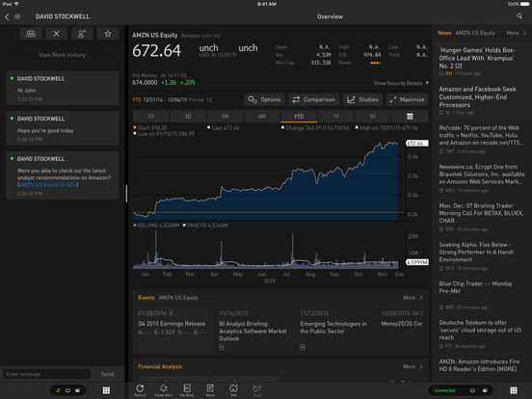Favorite this chat with the star icon
Screen dimensions: 532x399
coord(108,34)
